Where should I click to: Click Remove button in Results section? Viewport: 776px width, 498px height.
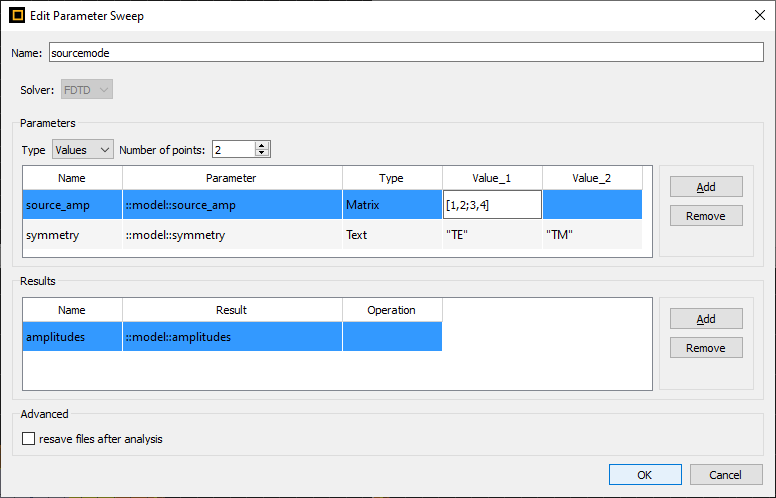[x=706, y=348]
